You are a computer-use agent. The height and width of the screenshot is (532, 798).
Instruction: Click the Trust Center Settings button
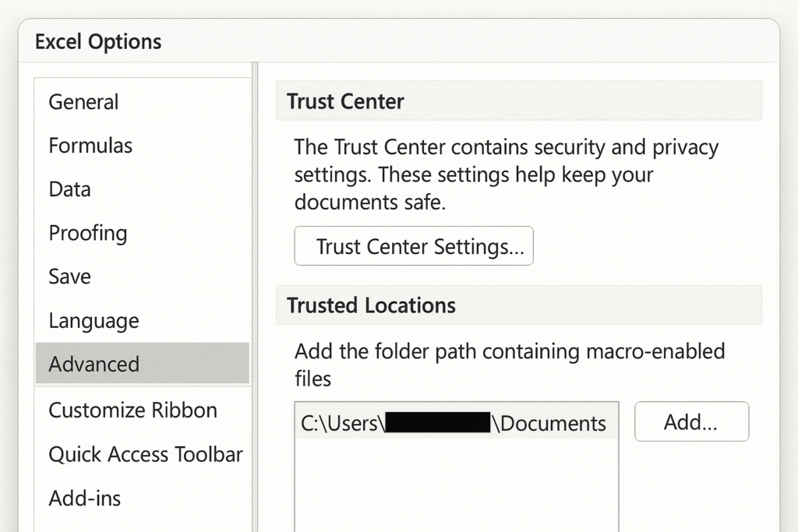413,246
